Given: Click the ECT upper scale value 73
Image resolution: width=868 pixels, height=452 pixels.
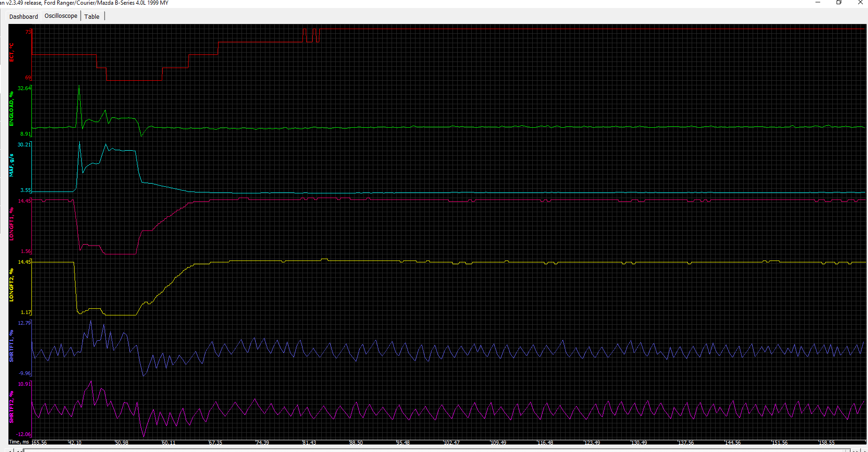Looking at the screenshot, I should coord(27,32).
